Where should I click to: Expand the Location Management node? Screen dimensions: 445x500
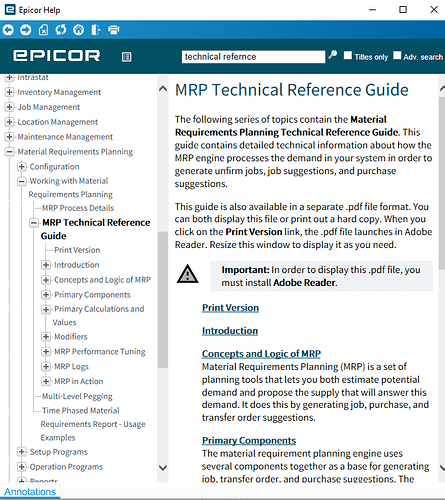(10, 122)
